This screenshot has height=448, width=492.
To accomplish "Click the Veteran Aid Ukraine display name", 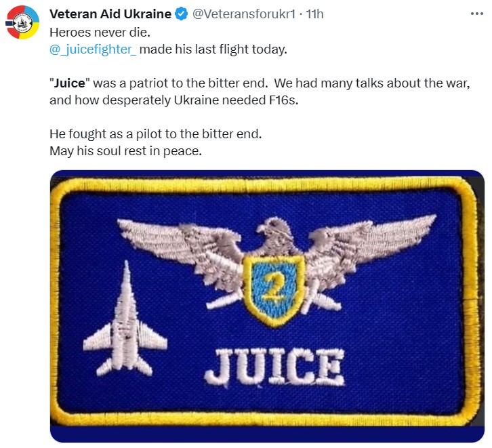I will [110, 15].
